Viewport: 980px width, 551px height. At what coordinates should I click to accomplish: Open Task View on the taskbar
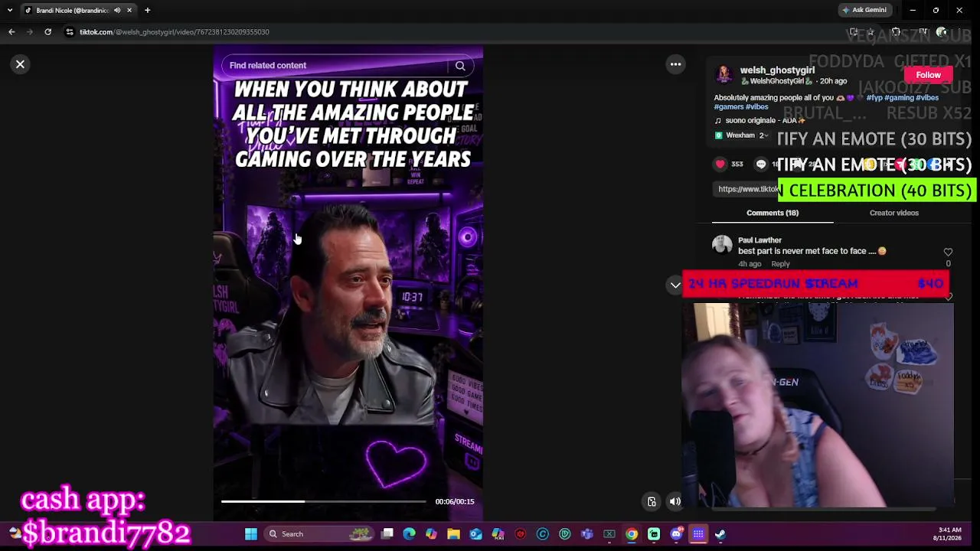387,534
